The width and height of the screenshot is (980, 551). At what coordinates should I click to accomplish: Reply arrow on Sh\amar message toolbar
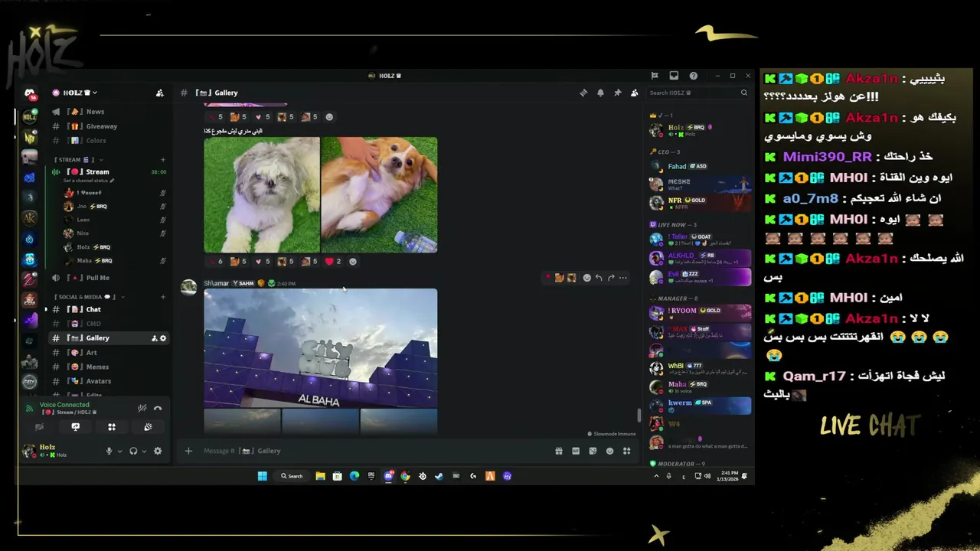[x=599, y=278]
